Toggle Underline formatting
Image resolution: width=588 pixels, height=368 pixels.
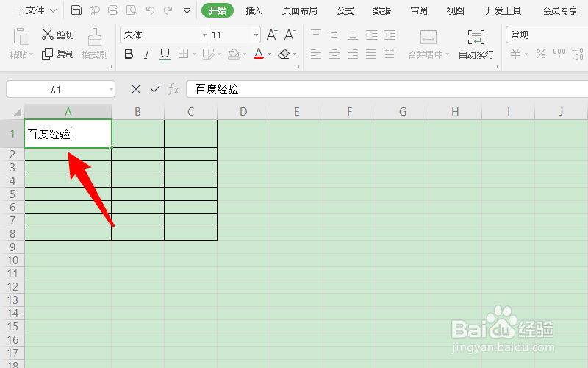(x=165, y=54)
